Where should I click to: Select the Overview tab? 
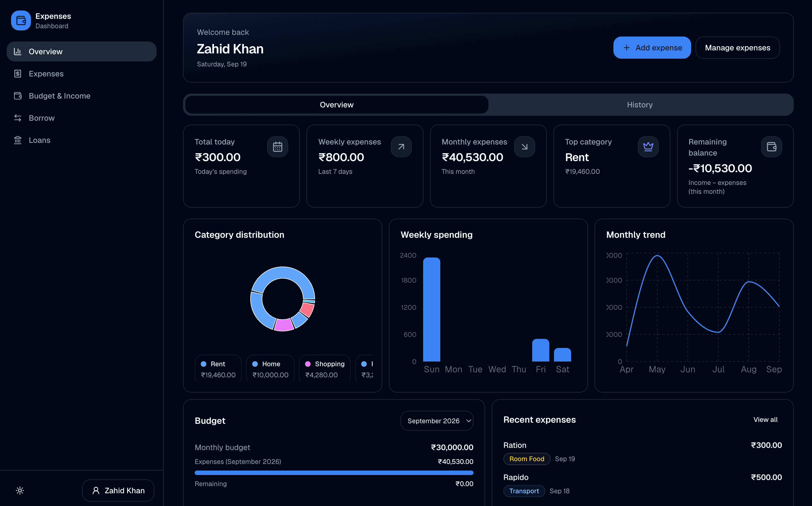pyautogui.click(x=336, y=105)
